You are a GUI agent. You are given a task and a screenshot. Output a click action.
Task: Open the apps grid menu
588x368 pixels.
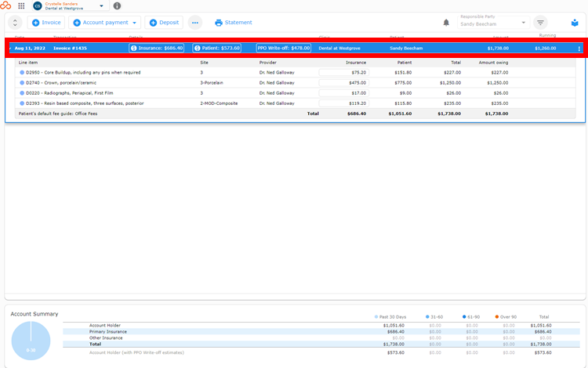pyautogui.click(x=21, y=6)
